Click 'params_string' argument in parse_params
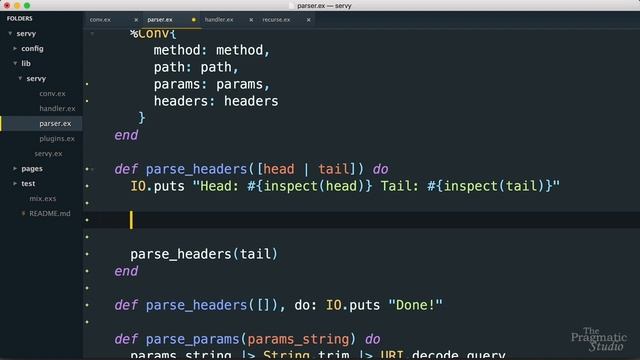Image resolution: width=640 pixels, height=360 pixels. pos(298,339)
